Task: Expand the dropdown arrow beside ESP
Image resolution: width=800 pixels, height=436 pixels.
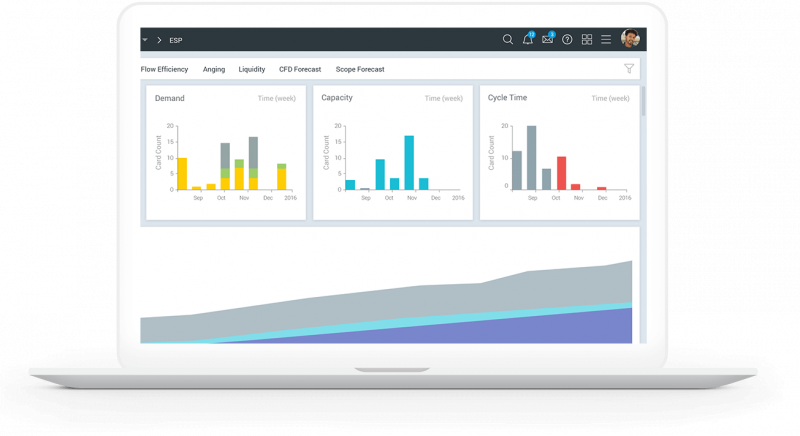Action: [145, 40]
